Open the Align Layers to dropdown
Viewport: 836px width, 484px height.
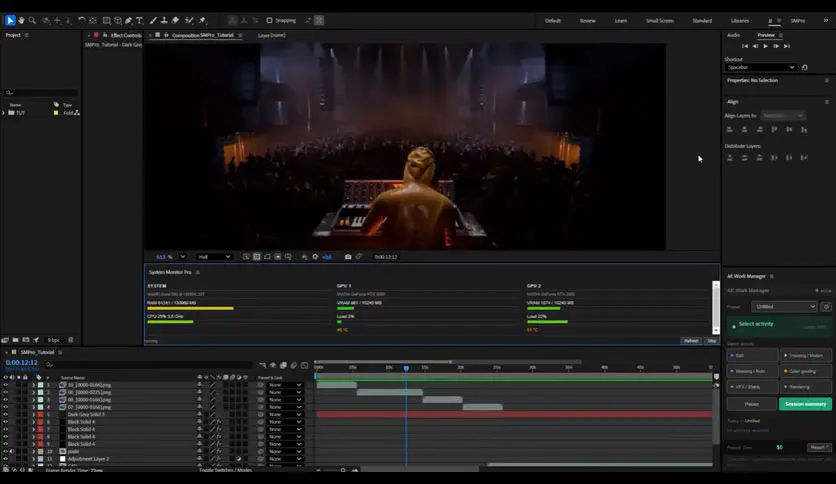(783, 116)
